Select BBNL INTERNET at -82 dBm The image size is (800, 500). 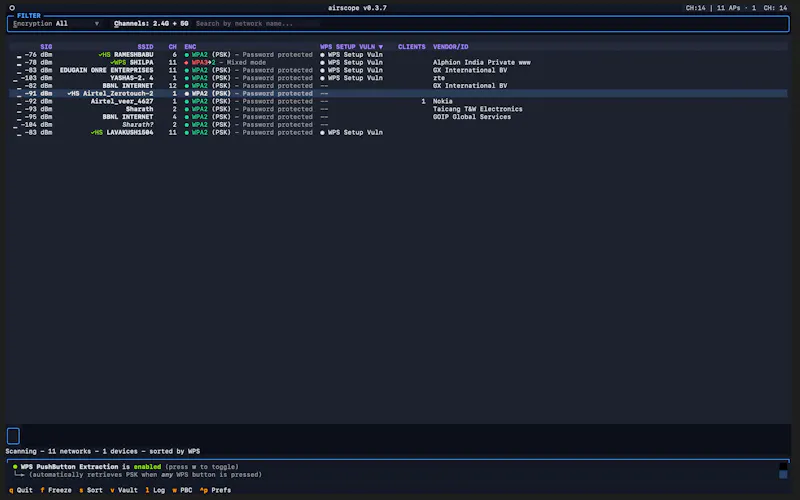coord(128,86)
